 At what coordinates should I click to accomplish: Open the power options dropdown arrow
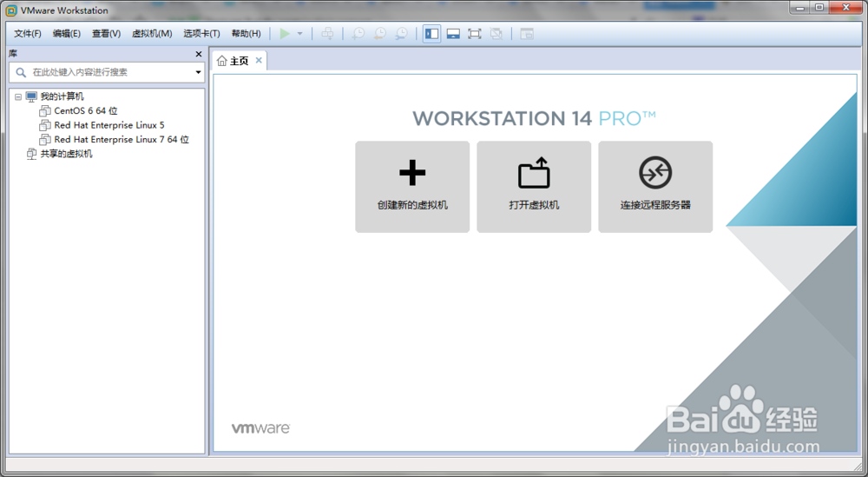tap(300, 34)
